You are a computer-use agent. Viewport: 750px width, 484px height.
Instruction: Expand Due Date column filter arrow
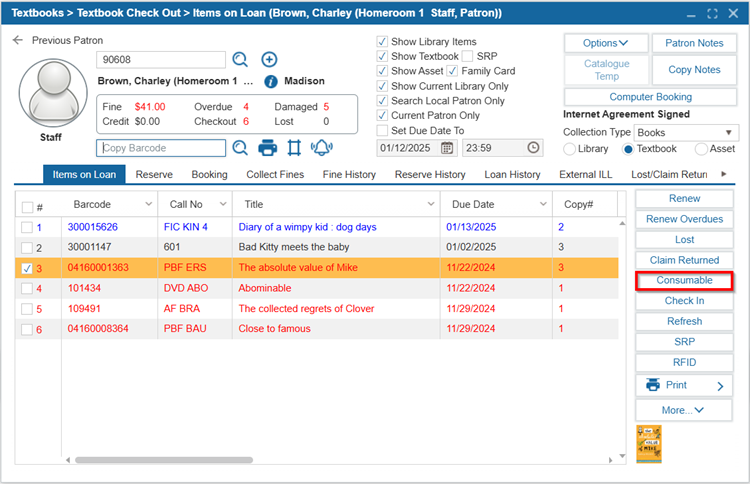pos(543,204)
